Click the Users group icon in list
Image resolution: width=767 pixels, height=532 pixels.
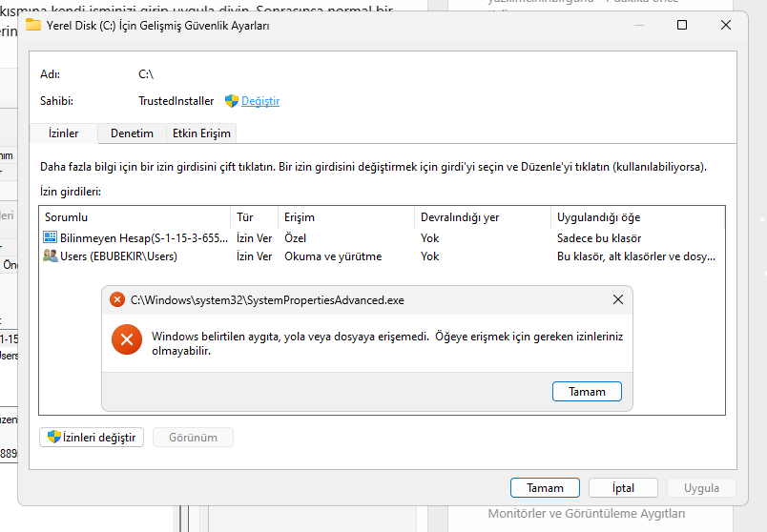50,256
